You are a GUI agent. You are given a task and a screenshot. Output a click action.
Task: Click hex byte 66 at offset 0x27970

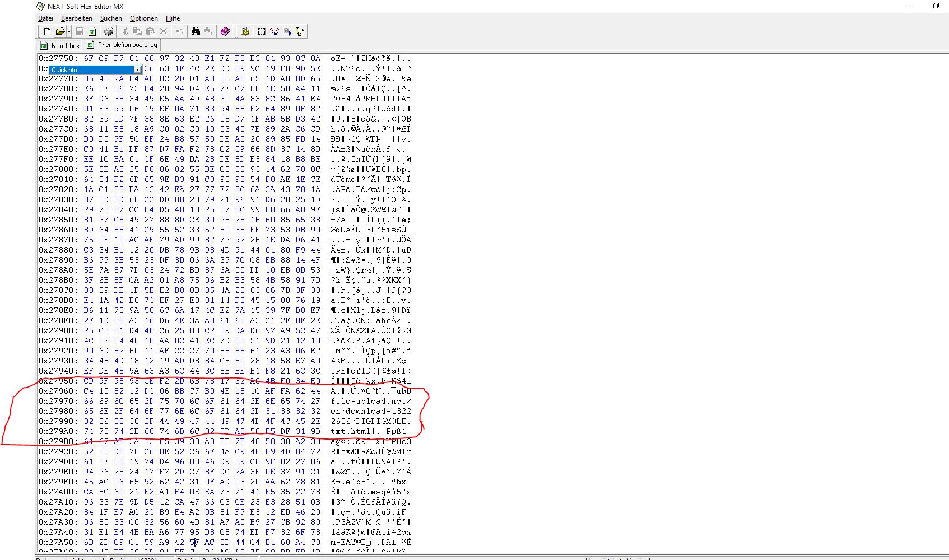[89, 401]
